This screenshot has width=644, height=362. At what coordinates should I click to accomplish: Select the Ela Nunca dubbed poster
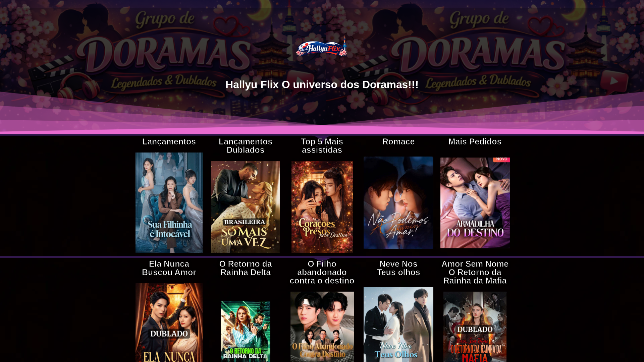click(169, 322)
